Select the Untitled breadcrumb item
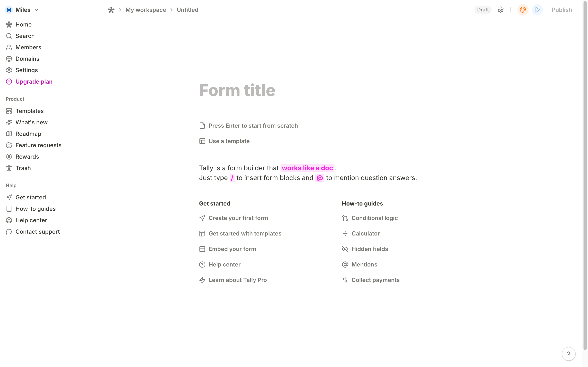 pos(187,10)
